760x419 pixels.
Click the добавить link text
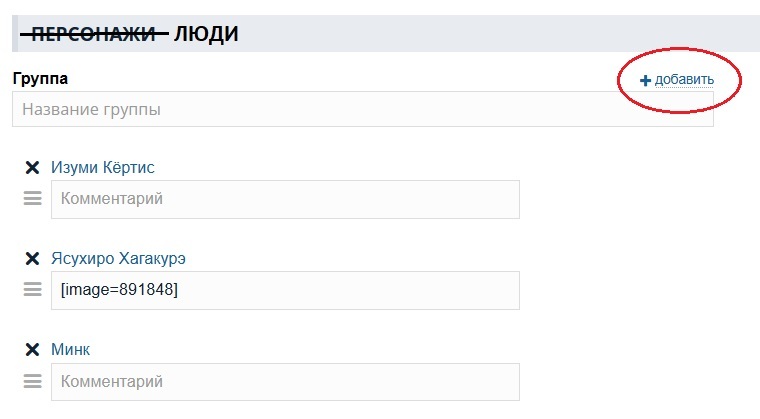coord(684,80)
